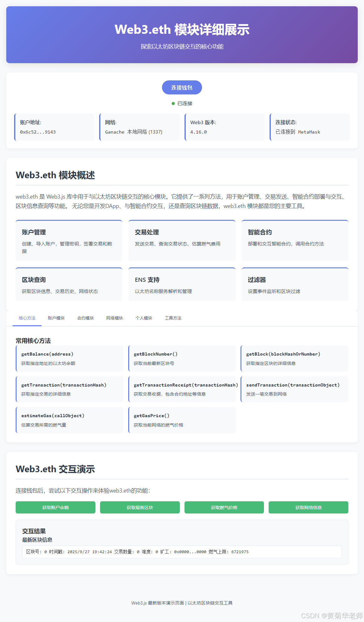Click the description 获取指定地址的以太坊余额
This screenshot has width=364, height=622.
(48, 363)
